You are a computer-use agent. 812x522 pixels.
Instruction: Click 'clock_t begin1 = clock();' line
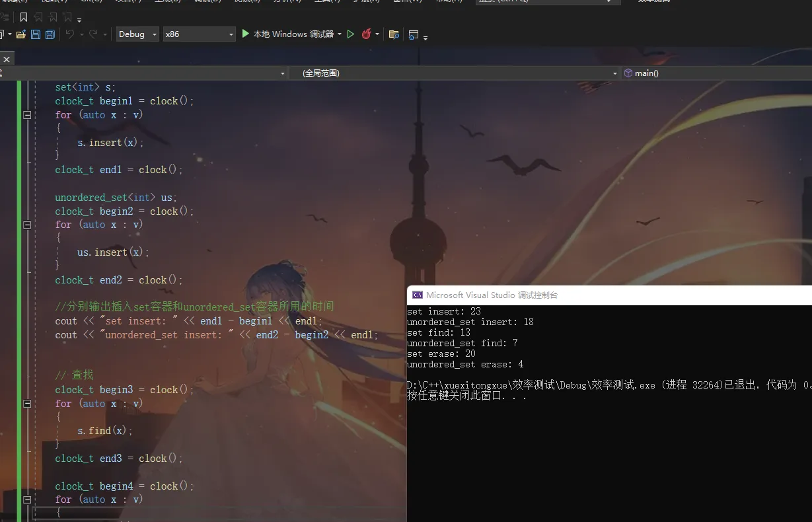click(125, 101)
